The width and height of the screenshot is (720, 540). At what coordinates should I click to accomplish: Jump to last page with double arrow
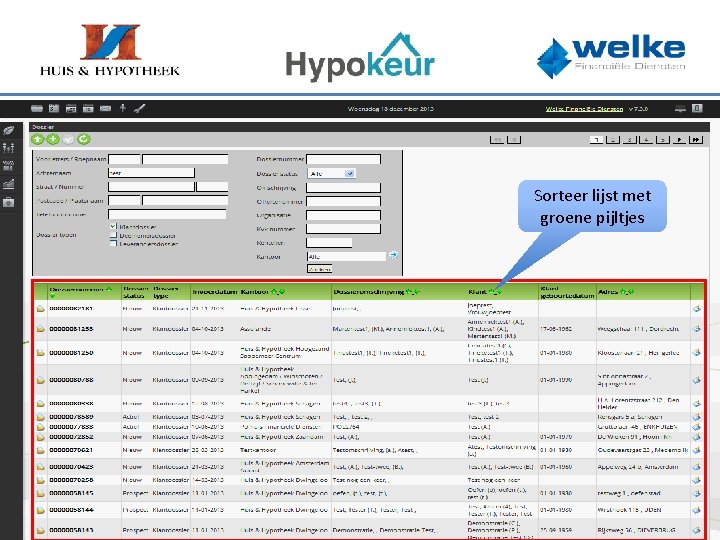tap(696, 140)
